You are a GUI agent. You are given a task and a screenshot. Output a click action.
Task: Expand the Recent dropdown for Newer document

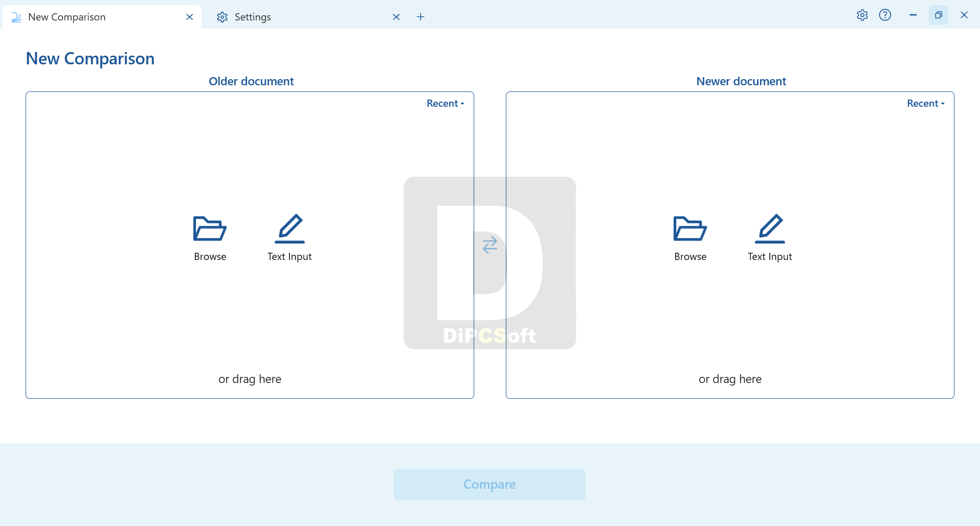pos(926,103)
